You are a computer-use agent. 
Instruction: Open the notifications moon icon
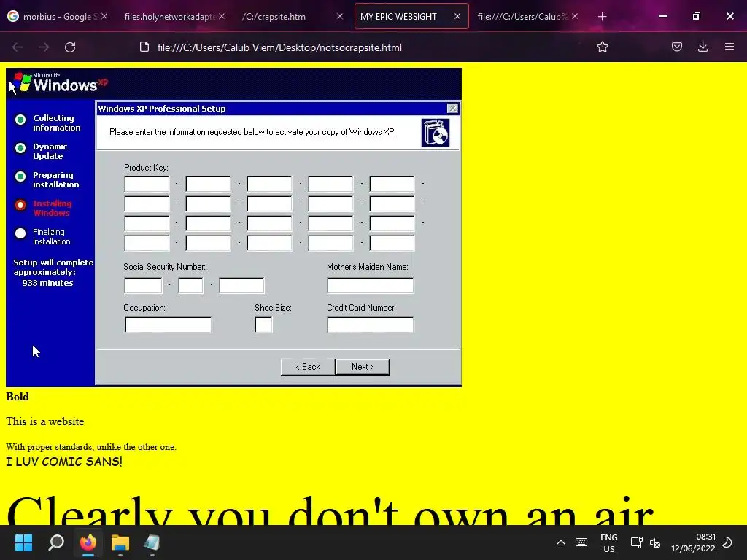click(727, 542)
